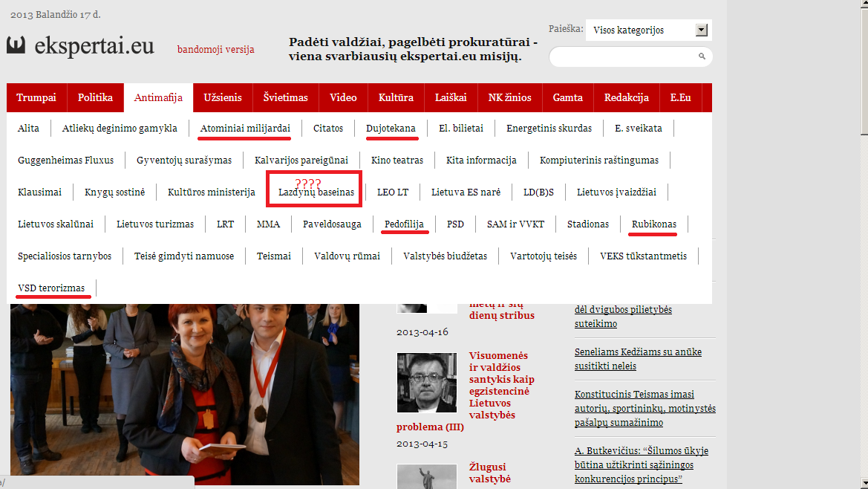
Task: Focus the search input field
Action: 630,56
